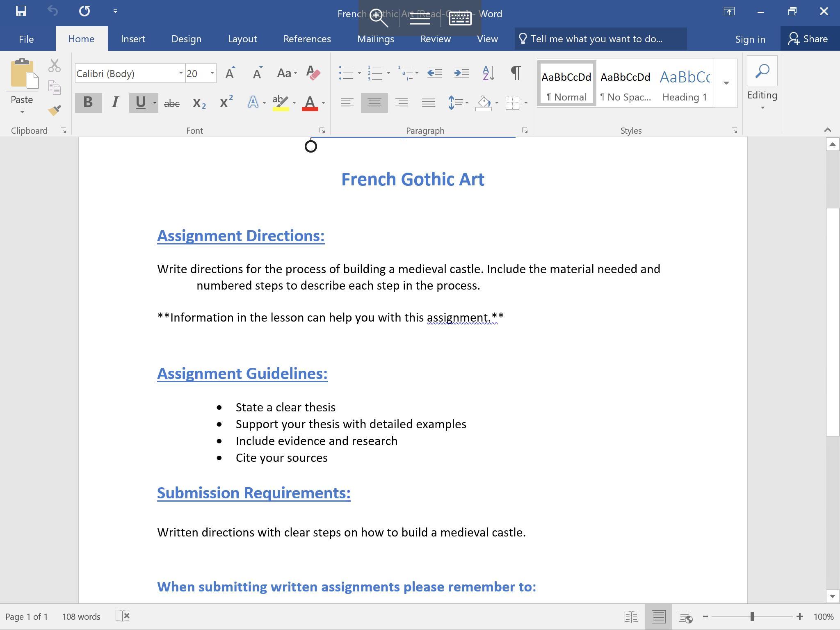Apply red font color swatch
The image size is (840, 630).
pyautogui.click(x=310, y=103)
